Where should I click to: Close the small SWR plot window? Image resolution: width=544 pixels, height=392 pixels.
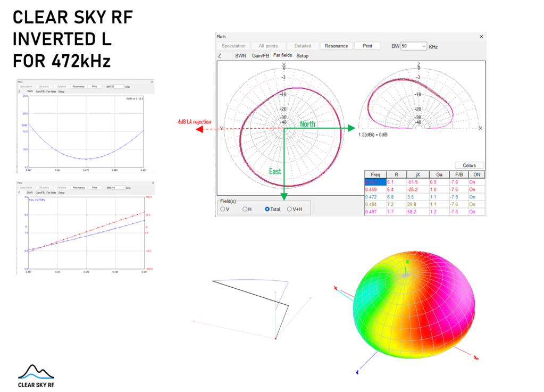pyautogui.click(x=152, y=81)
